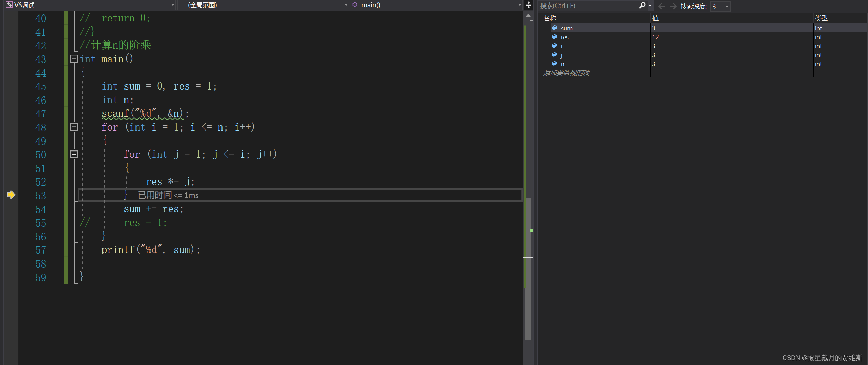Click the editor vertical scrollbar thumb
Viewport: 868px width, 365px height.
528,269
